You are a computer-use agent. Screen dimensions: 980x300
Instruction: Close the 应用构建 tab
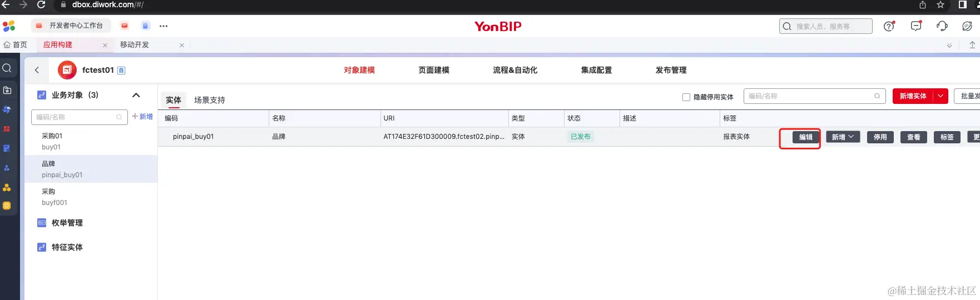click(105, 46)
